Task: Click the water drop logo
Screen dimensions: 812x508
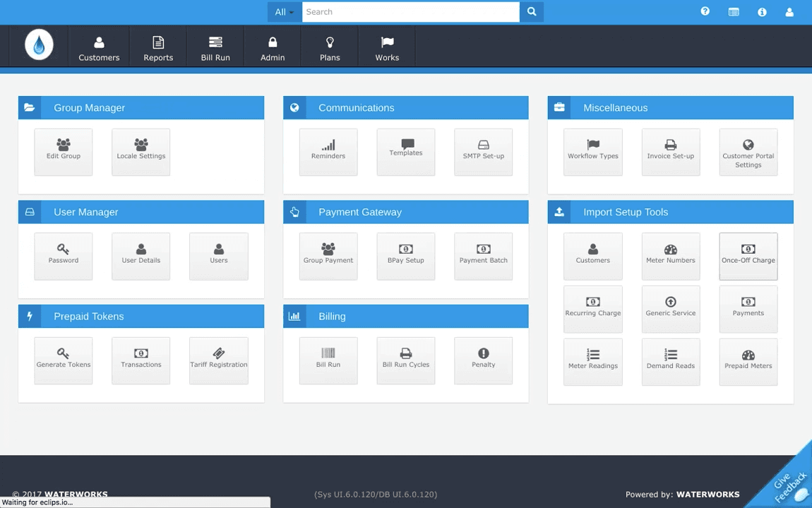Action: pos(39,45)
